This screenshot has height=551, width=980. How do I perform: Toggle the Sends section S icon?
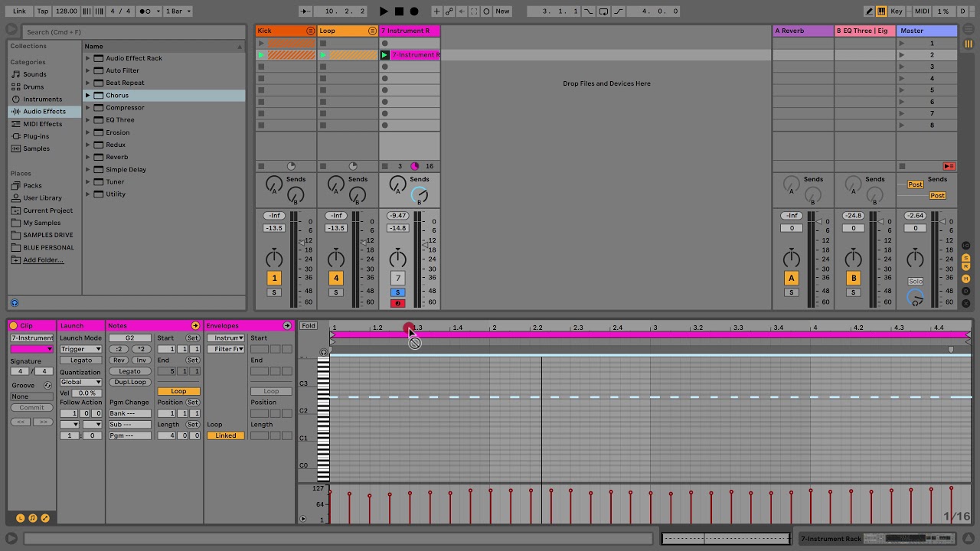pyautogui.click(x=966, y=258)
